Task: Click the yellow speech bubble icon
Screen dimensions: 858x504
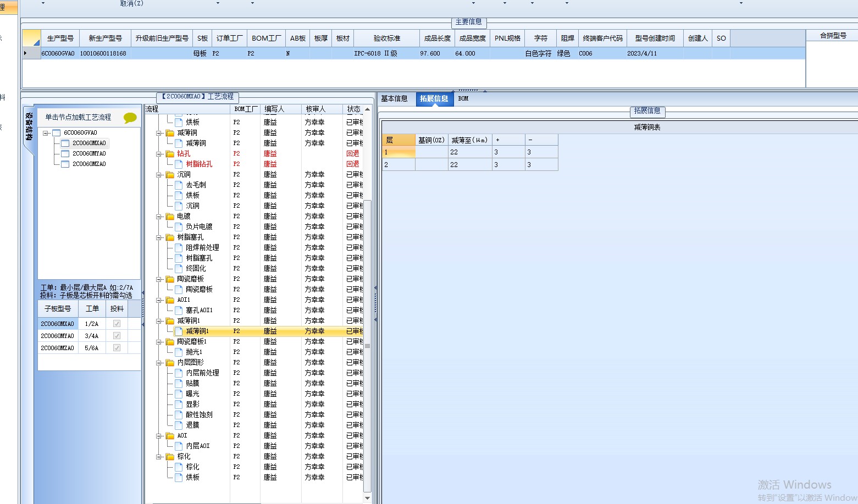Action: pyautogui.click(x=130, y=118)
